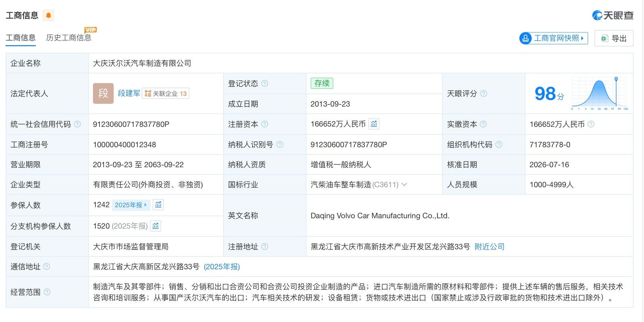644x322 pixels.
Task: Select 有限责任公司(外商投资、非独资) text
Action: [x=148, y=184]
